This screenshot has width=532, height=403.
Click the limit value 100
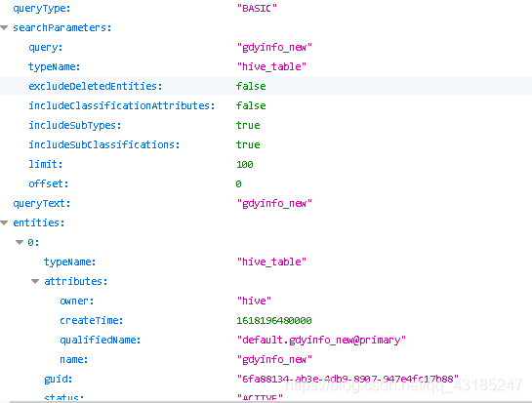[x=245, y=165]
